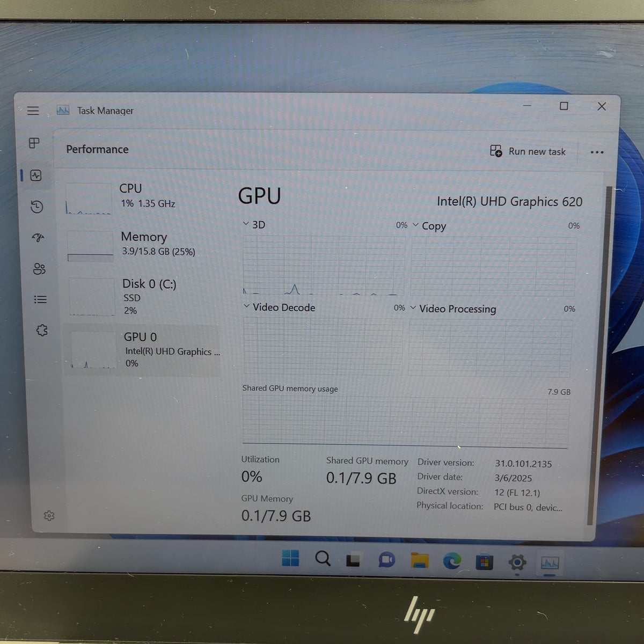The height and width of the screenshot is (644, 644).
Task: Open File Explorer from the taskbar
Action: 420,561
